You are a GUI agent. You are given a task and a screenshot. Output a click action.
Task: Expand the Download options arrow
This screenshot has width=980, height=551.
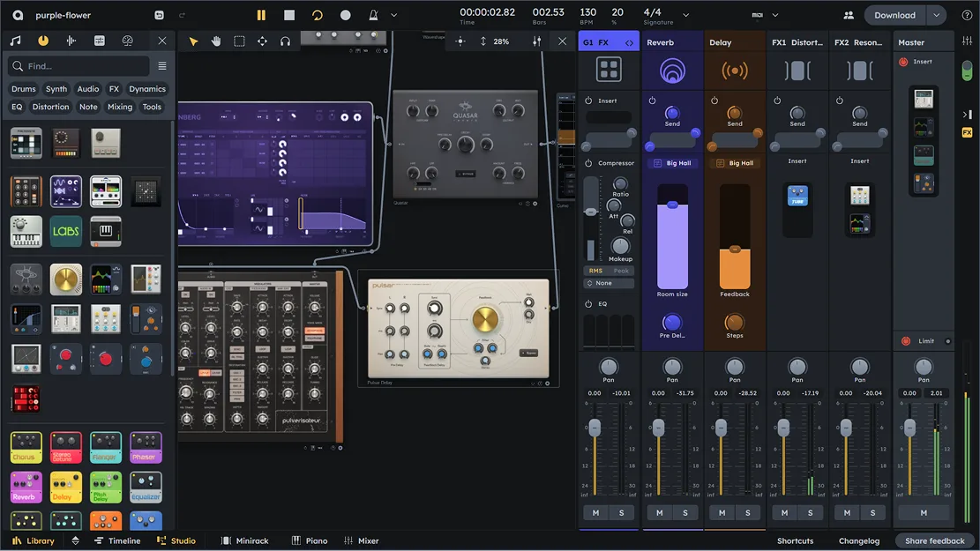(x=936, y=15)
